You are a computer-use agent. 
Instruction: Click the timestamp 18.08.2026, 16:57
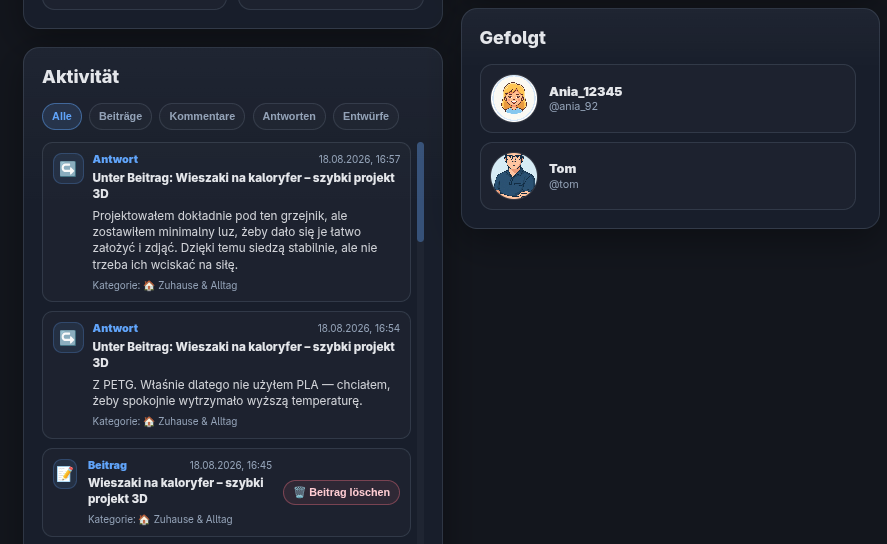click(x=359, y=159)
